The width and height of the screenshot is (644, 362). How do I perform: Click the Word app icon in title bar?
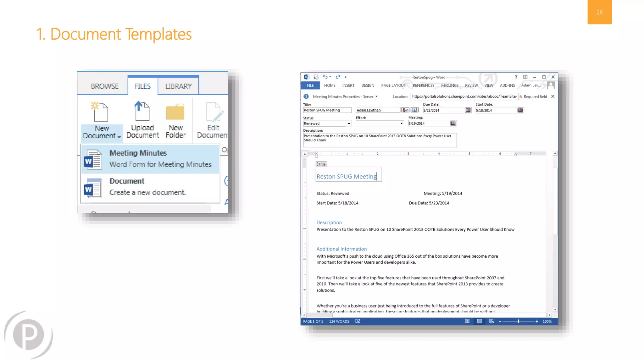[x=307, y=77]
